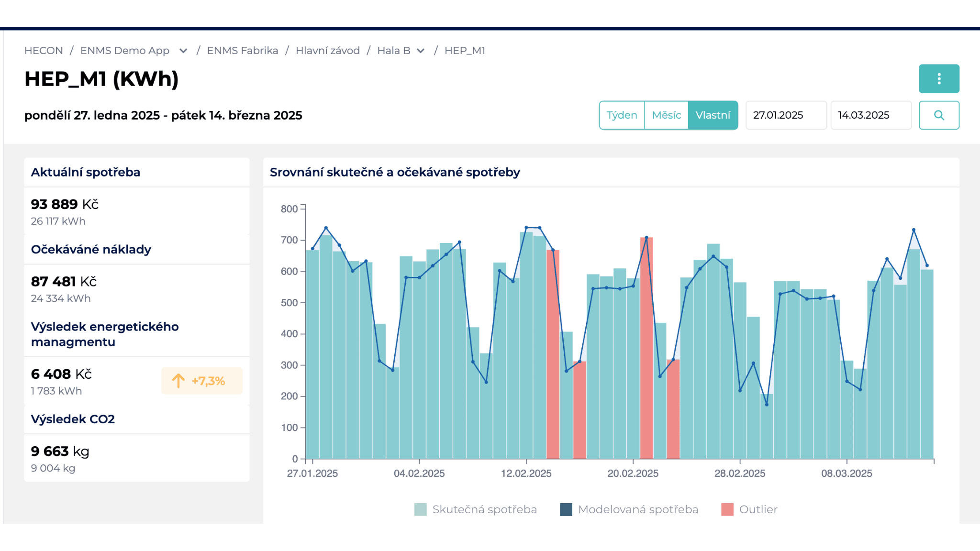The image size is (980, 551).
Task: Click the 87 481 Kč expected cost value
Action: 64,281
